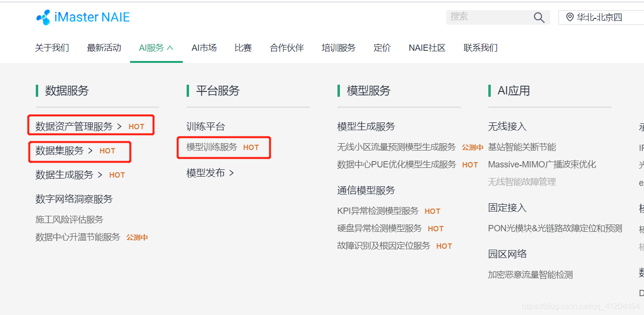Open 故障识别及根因定位服务 link
The width and height of the screenshot is (644, 315).
point(383,246)
